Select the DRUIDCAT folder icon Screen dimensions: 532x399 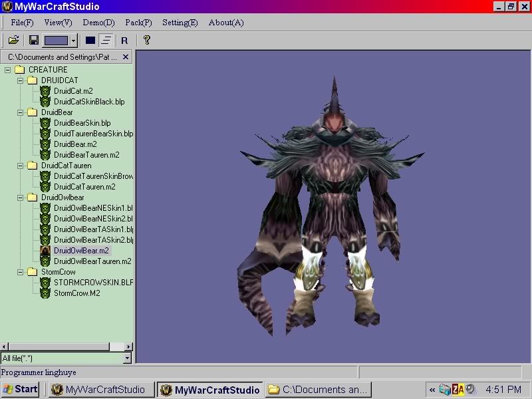click(x=32, y=80)
